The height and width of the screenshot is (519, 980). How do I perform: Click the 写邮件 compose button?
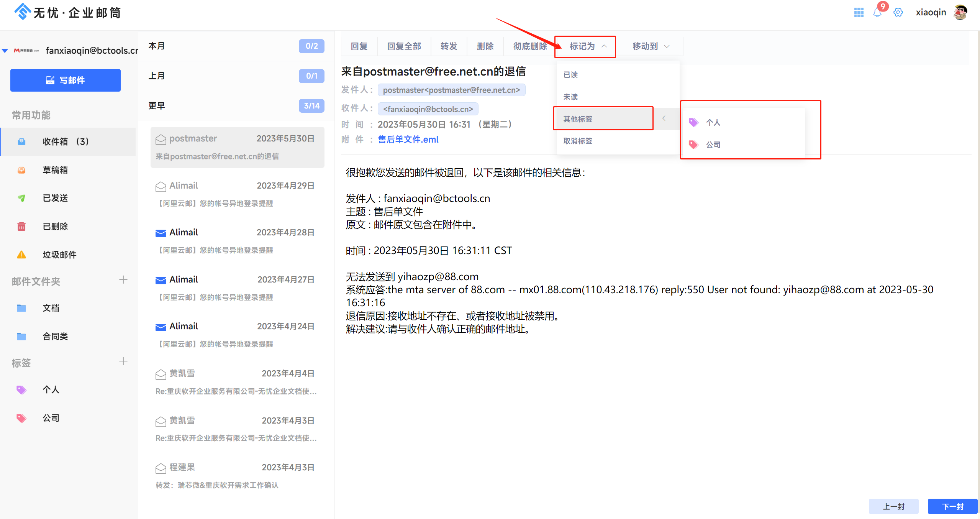pos(66,80)
